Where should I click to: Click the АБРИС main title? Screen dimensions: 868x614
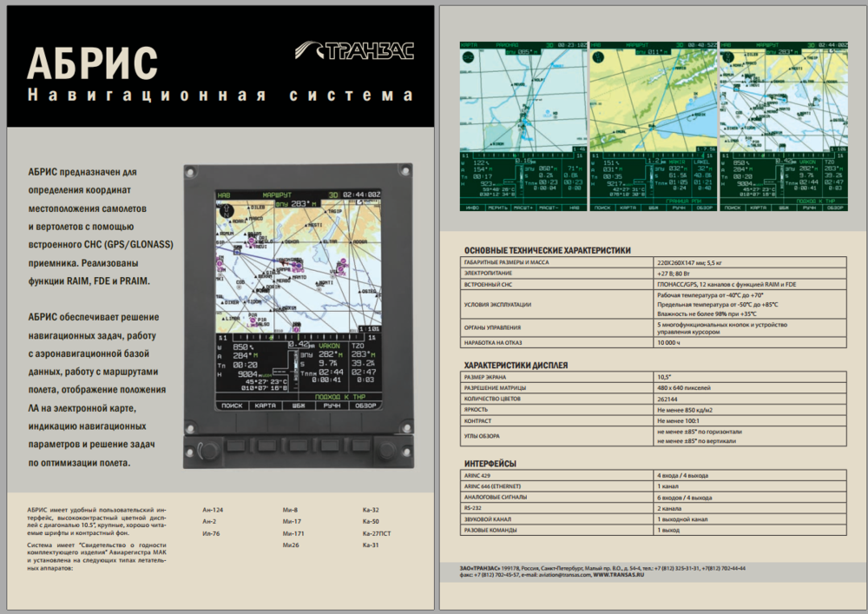click(93, 63)
